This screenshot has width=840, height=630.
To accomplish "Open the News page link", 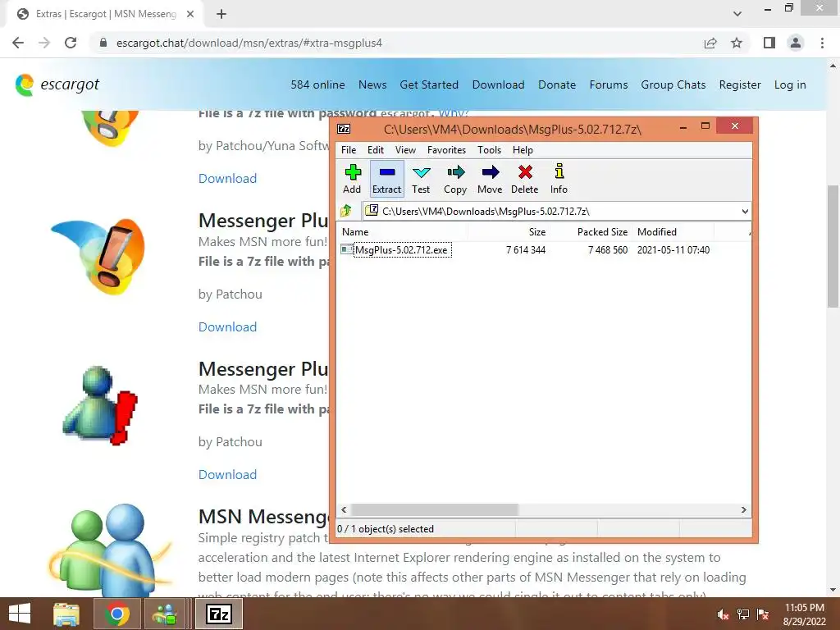I will click(372, 84).
